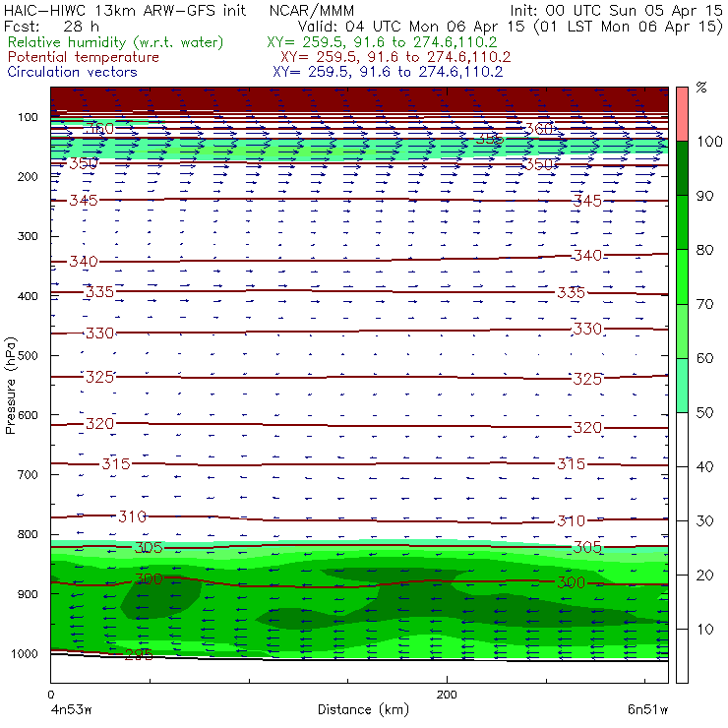
Task: Click the 1000 hPa pressure axis label
Action: (25, 653)
